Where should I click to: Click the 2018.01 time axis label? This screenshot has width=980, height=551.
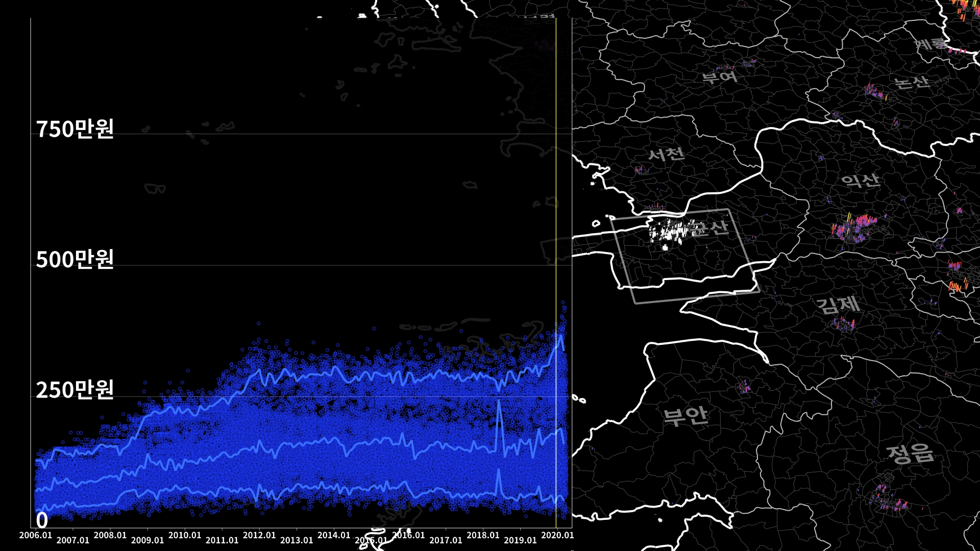tap(483, 535)
